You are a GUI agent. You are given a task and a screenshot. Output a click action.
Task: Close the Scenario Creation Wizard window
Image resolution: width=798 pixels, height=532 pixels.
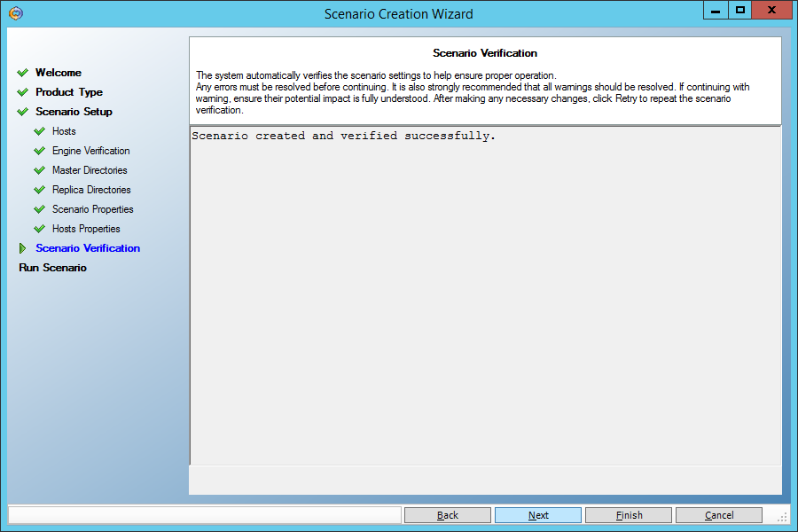(771, 10)
